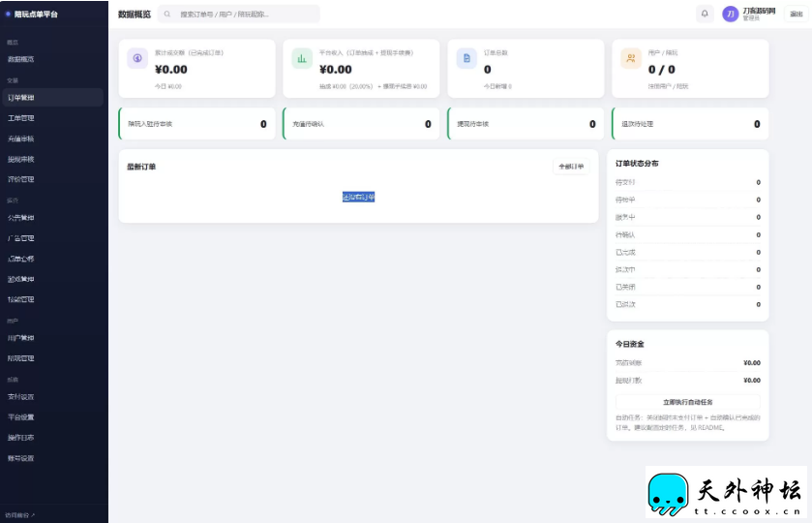Image resolution: width=812 pixels, height=523 pixels.
Task: Click the 立即执行自动任务 button
Action: [688, 402]
